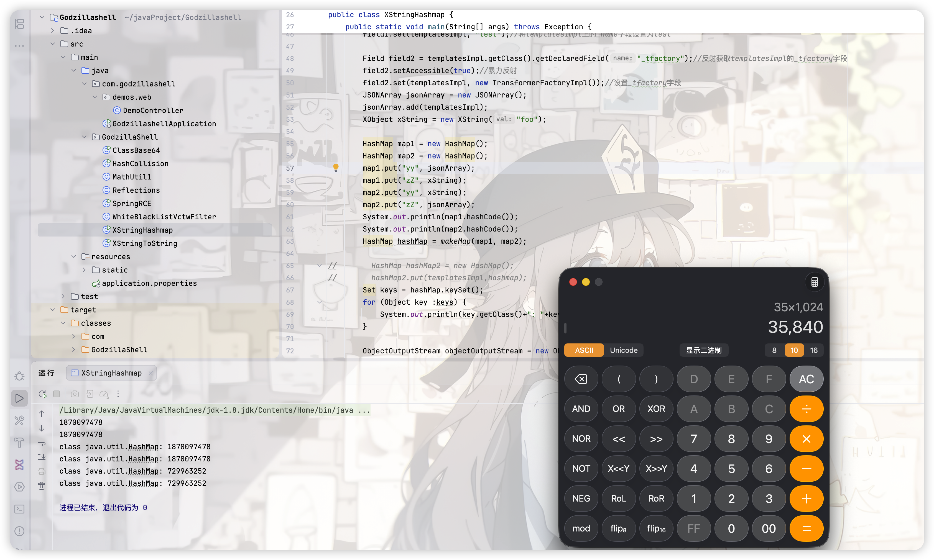Open the Build hammer tool window

19,442
